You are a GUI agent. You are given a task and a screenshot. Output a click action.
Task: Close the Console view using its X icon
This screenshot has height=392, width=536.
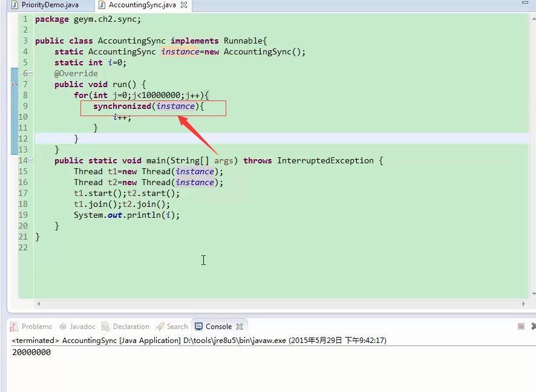point(240,327)
